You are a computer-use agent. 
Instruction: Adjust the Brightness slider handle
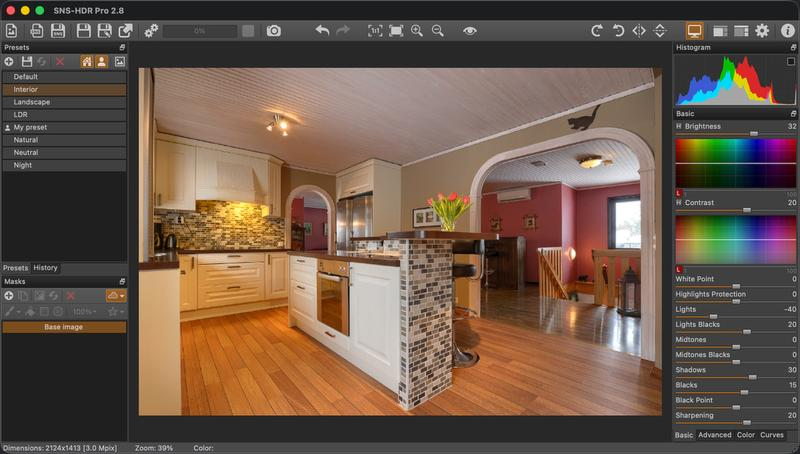tap(754, 134)
